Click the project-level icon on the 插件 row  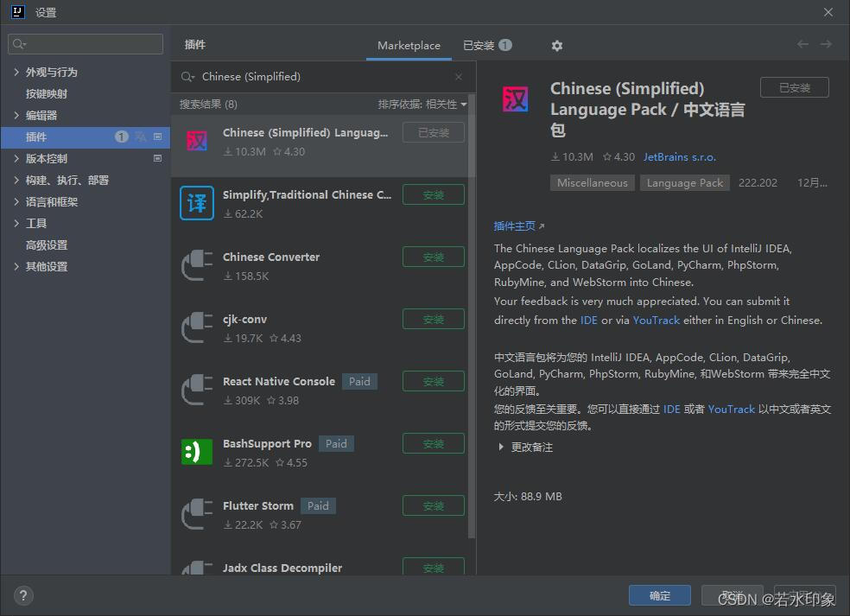[x=157, y=137]
